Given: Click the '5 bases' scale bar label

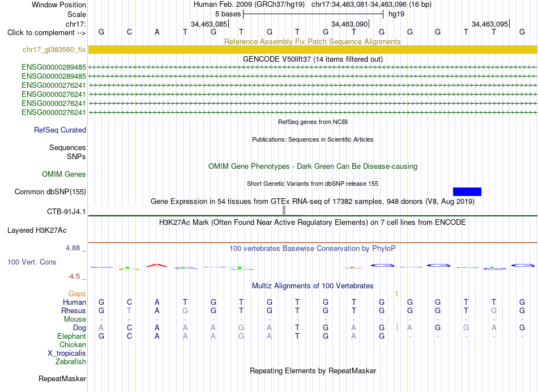Looking at the screenshot, I should coord(228,14).
